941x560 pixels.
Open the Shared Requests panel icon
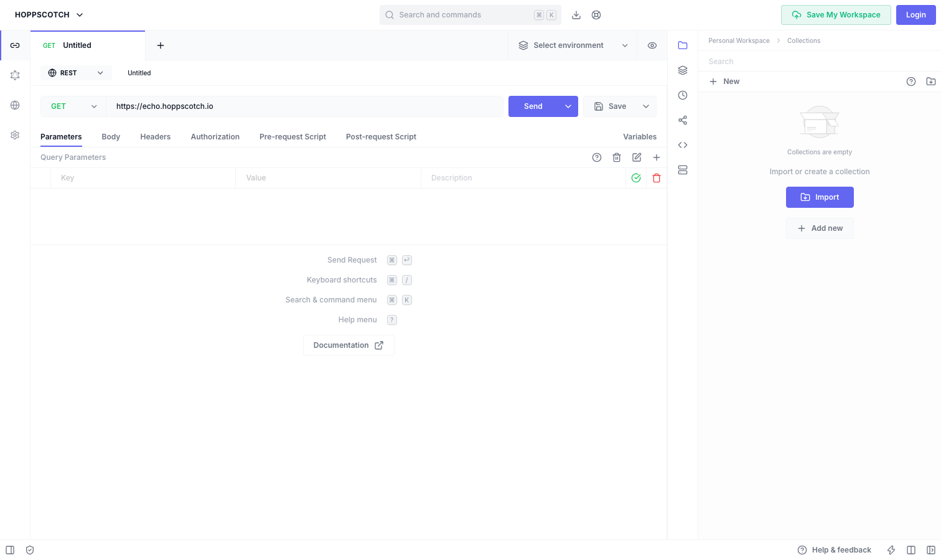click(x=683, y=120)
